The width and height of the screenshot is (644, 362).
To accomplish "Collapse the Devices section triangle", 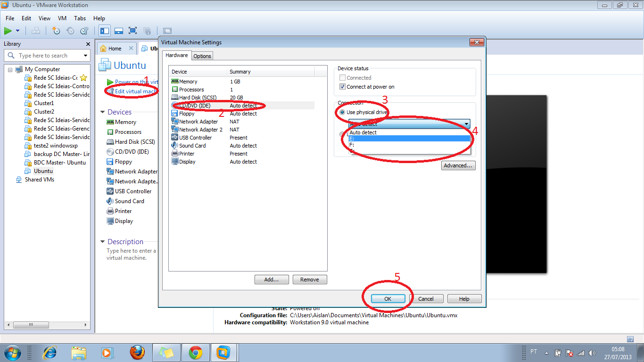I will click(x=102, y=112).
